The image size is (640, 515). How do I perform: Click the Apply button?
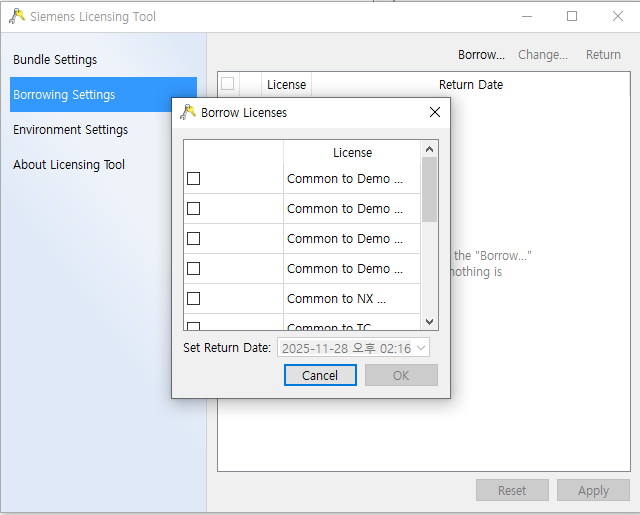pyautogui.click(x=593, y=490)
